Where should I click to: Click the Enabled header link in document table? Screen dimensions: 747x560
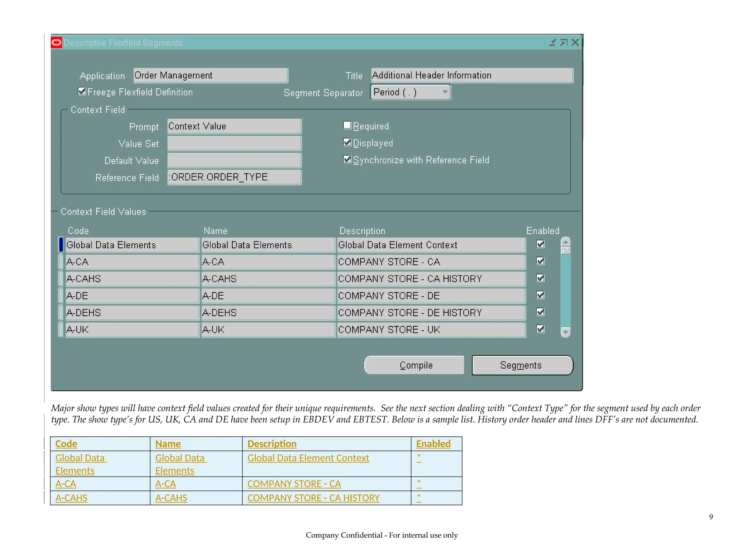(x=433, y=444)
